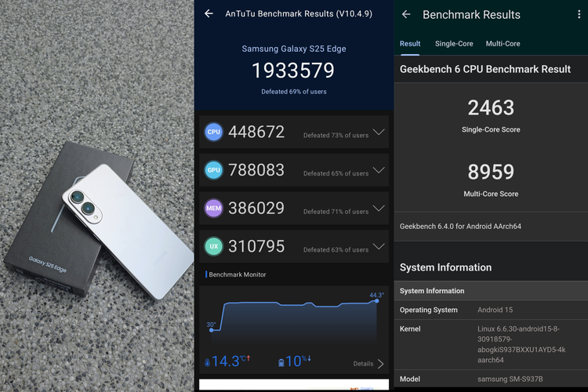Tap the green UX score icon
The height and width of the screenshot is (392, 588).
coord(213,246)
